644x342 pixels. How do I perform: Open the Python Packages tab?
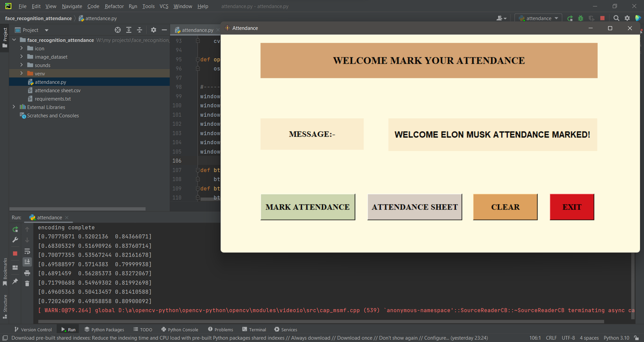[104, 329]
